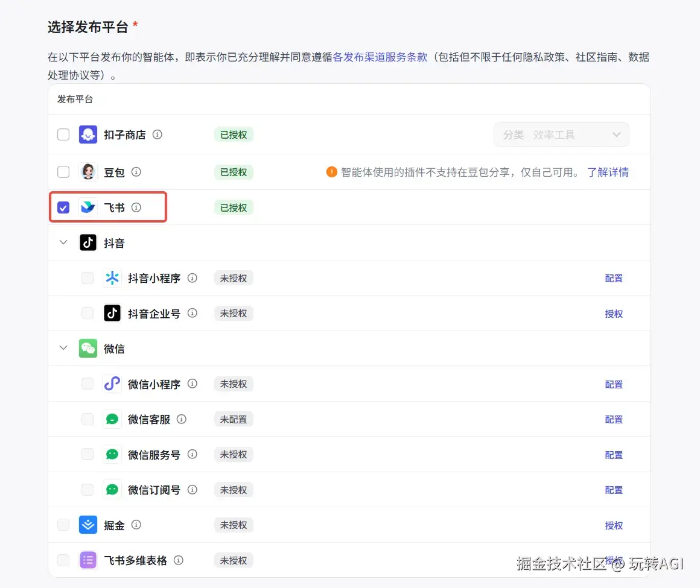The image size is (700, 588).
Task: Click 授权 for 掘金
Action: 613,525
